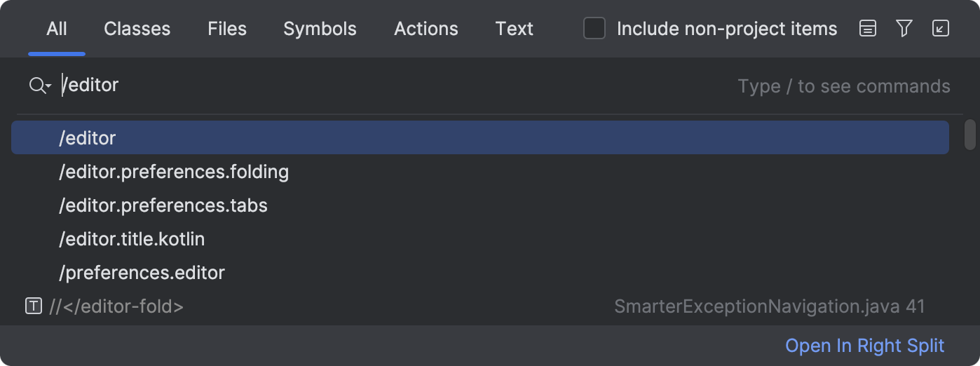Select the All tab
The image size is (980, 366).
57,29
